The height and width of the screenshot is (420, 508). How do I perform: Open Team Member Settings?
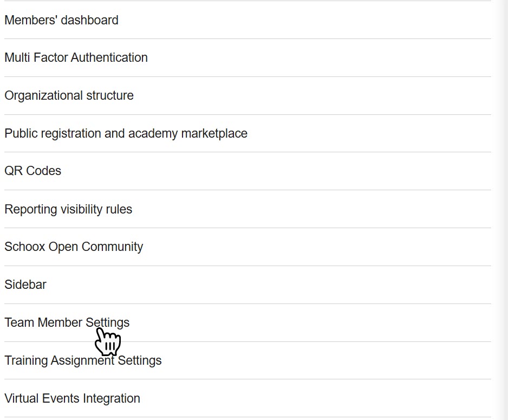pos(67,322)
